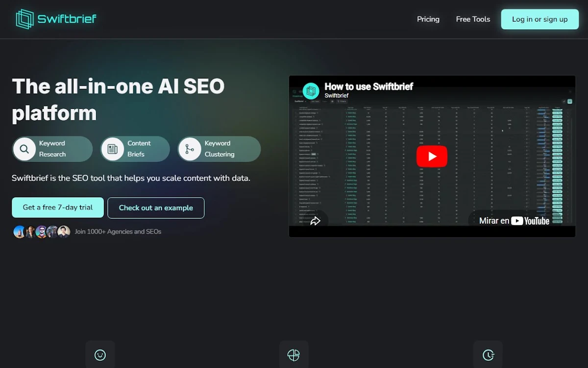The height and width of the screenshot is (368, 588).
Task: Click the Swiftbrief channel name under video title
Action: click(x=337, y=96)
